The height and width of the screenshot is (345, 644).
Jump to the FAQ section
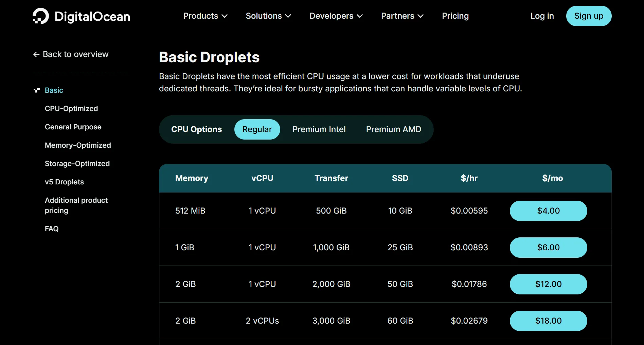pyautogui.click(x=52, y=229)
